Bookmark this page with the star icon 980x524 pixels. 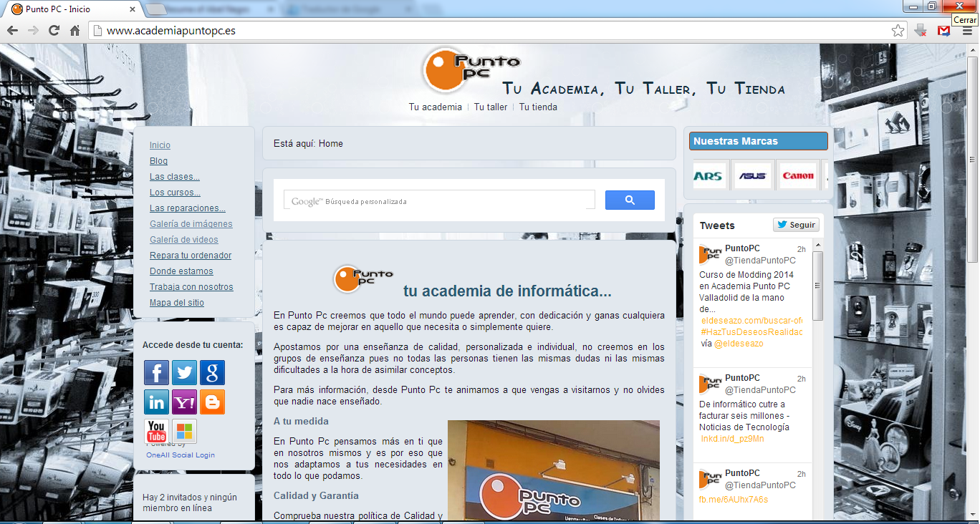[x=898, y=31]
